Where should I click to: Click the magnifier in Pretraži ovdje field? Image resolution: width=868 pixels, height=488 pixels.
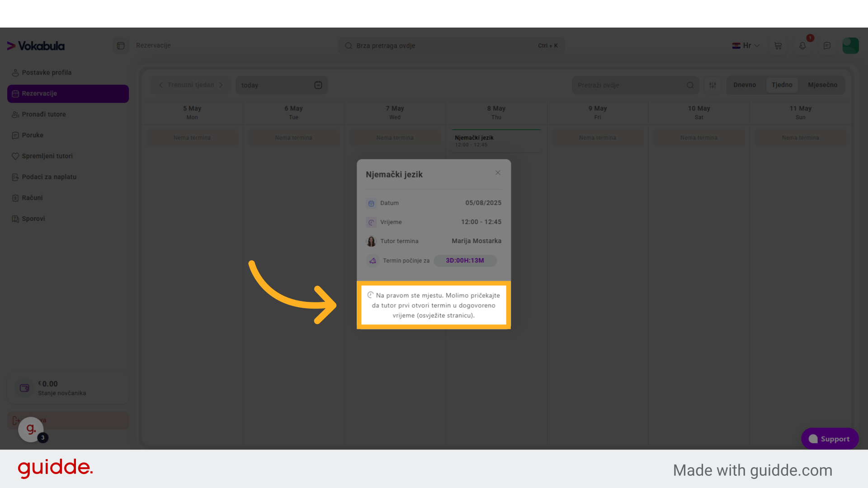click(690, 85)
